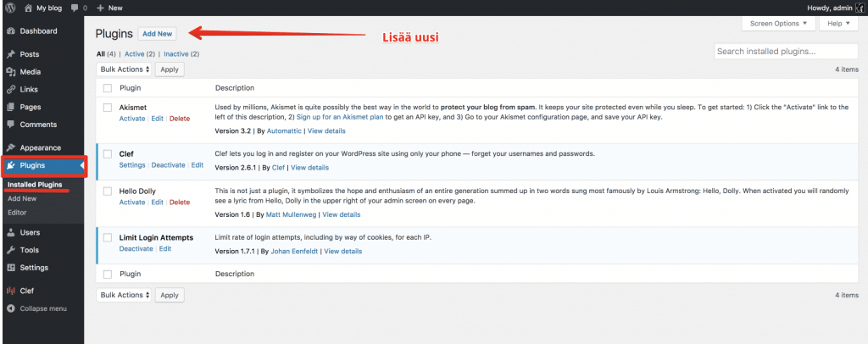This screenshot has height=344, width=868.
Task: Go to Appearance menu item
Action: [41, 148]
